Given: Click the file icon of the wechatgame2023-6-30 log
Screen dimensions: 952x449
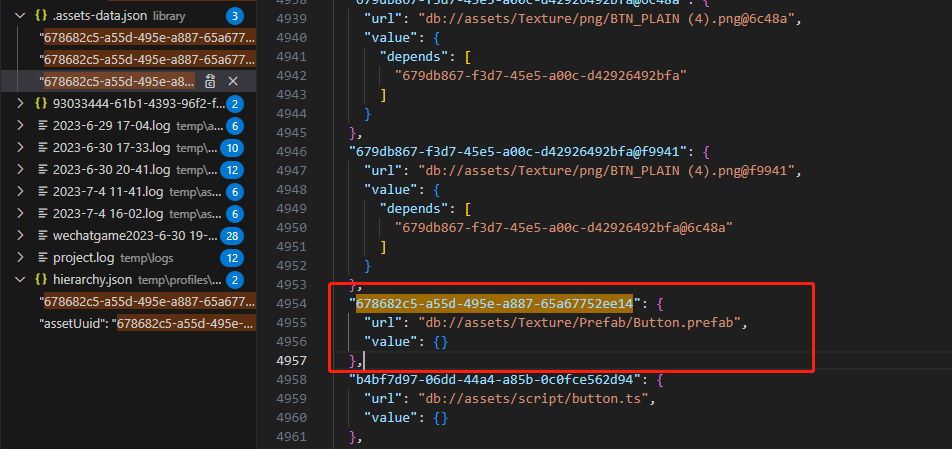Looking at the screenshot, I should [x=42, y=235].
